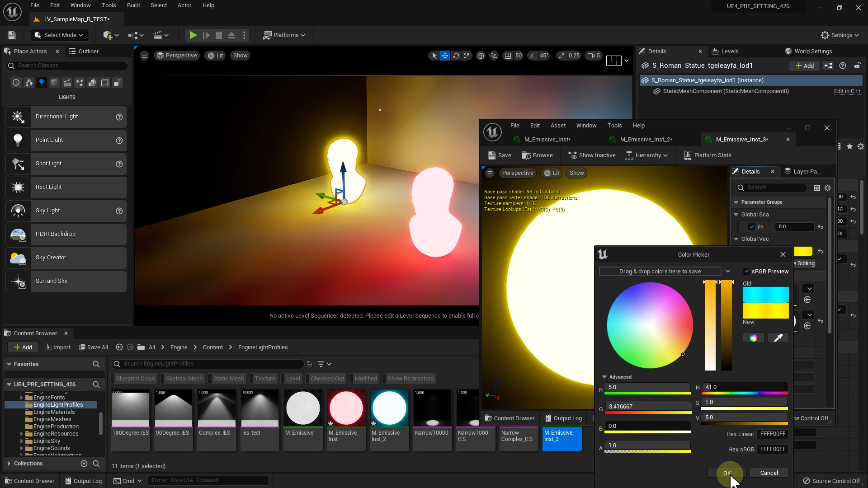
Task: Select the eyedropper tool in Color Picker
Action: tap(778, 338)
